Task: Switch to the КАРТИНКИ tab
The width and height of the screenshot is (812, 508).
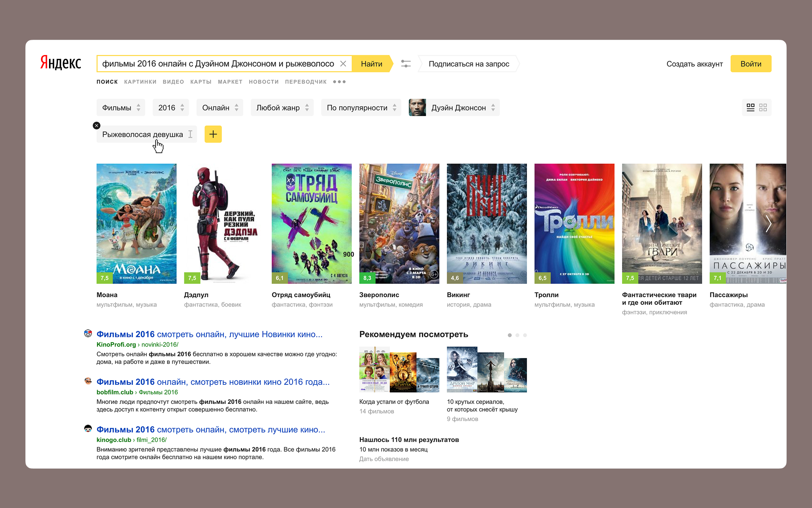Action: coord(140,82)
